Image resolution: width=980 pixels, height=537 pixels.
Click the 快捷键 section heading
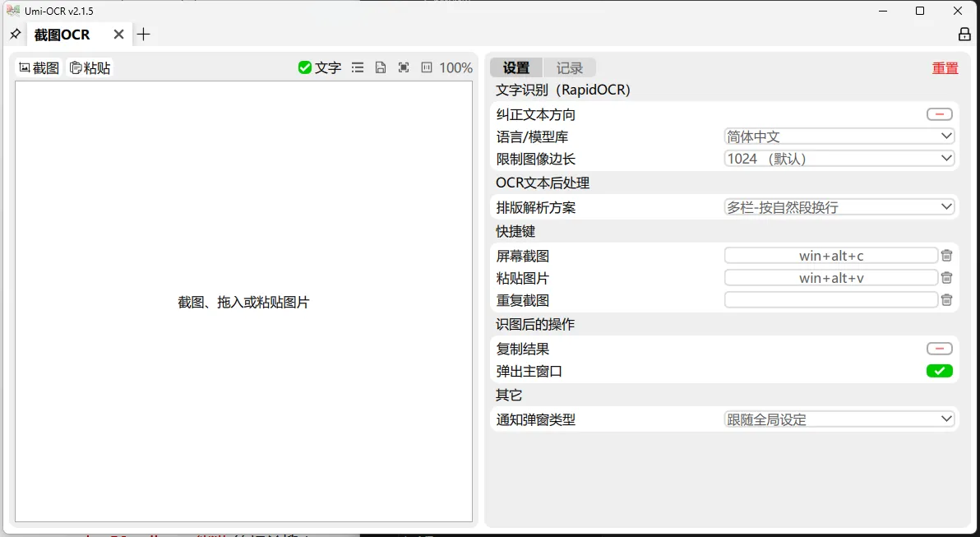(515, 231)
